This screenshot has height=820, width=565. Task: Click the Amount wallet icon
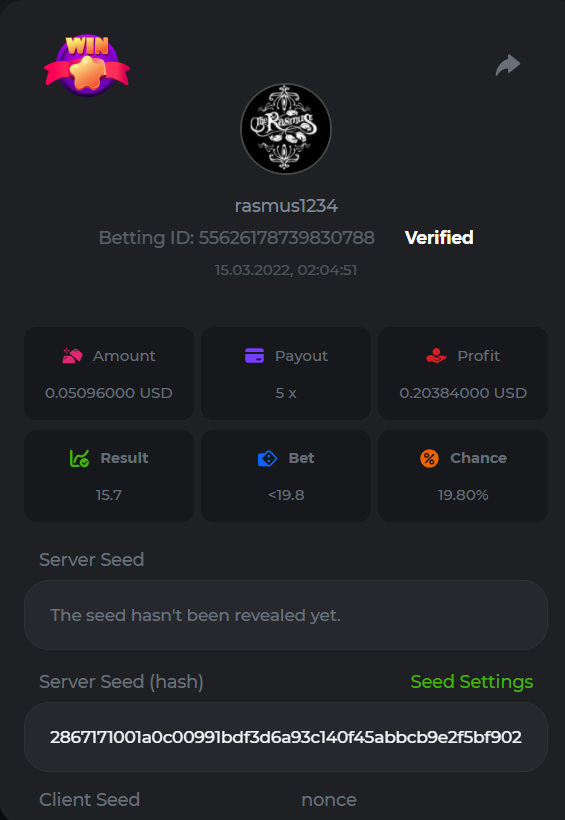(72, 356)
